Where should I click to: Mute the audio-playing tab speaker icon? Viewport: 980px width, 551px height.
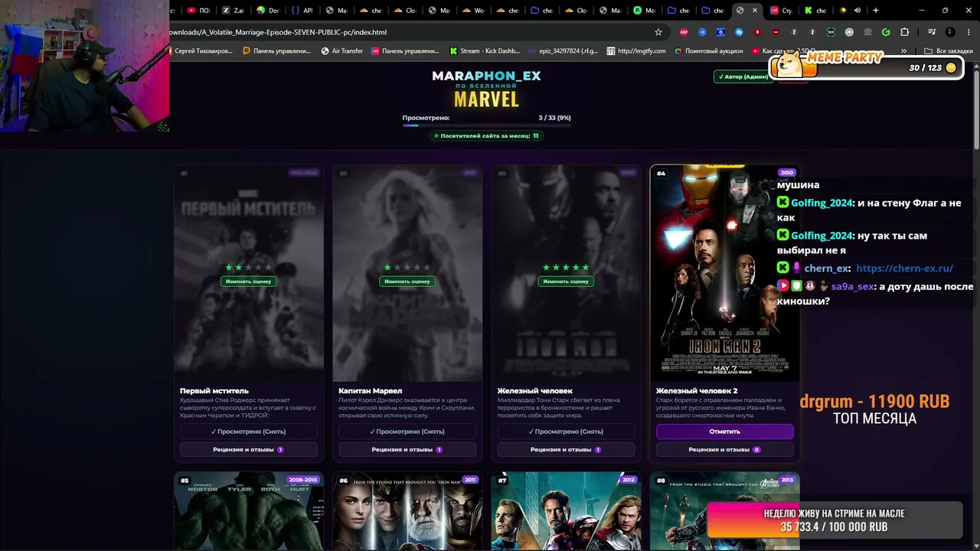tap(857, 10)
